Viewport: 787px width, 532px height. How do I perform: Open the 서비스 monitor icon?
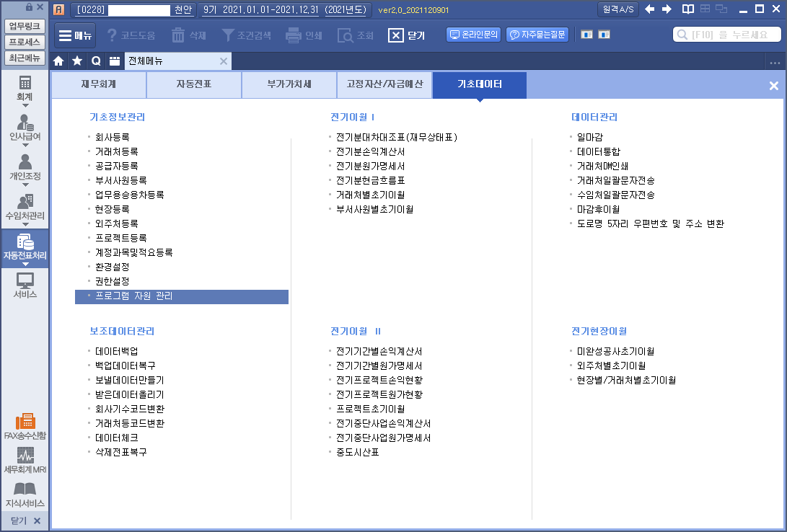point(25,284)
